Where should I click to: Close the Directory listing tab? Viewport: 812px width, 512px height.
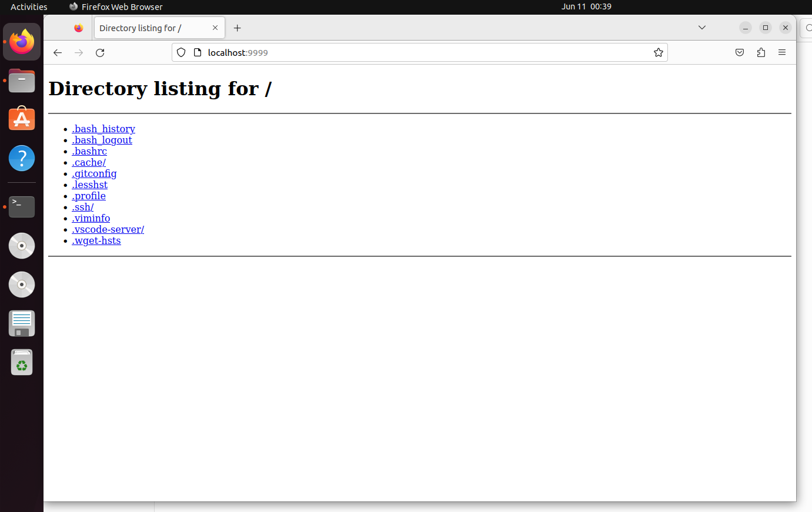pyautogui.click(x=215, y=28)
